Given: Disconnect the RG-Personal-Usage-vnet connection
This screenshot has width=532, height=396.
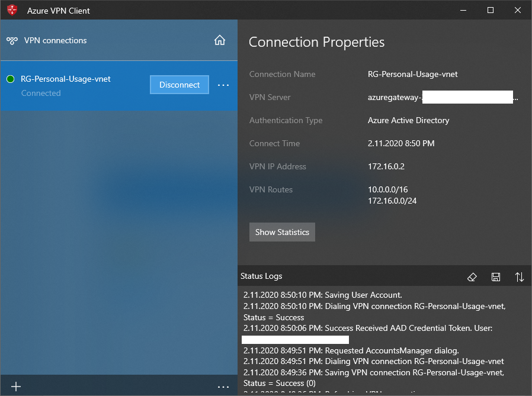Looking at the screenshot, I should pos(180,85).
